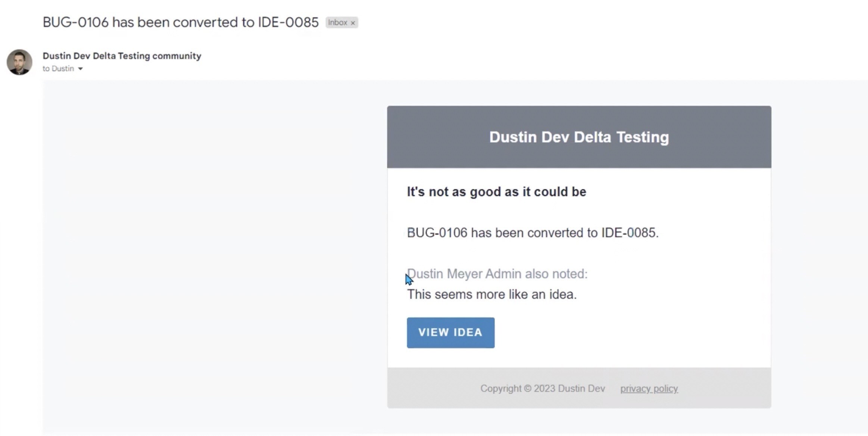Viewport: 868px width, 436px height.
Task: Open the sender's profile avatar
Action: click(19, 62)
